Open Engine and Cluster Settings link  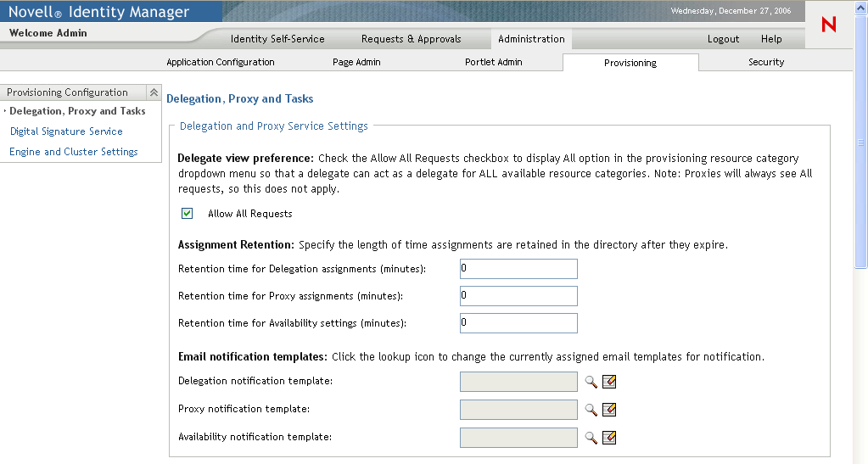point(74,152)
